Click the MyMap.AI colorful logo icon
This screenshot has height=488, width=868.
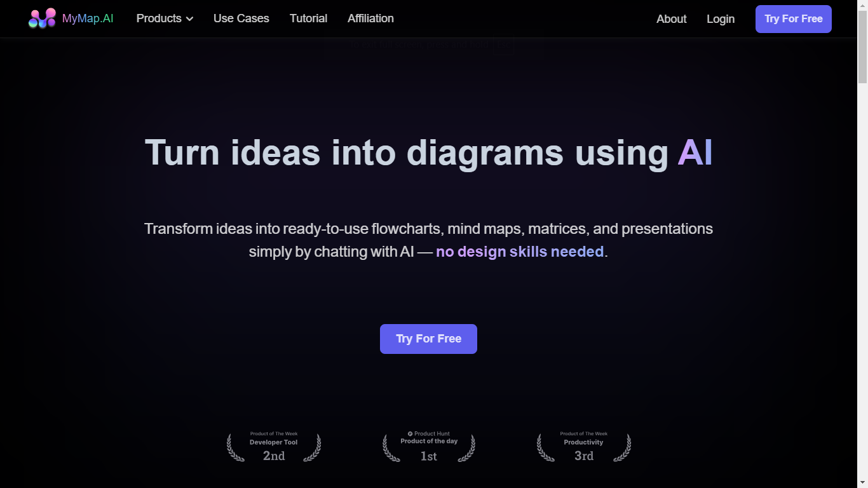coord(42,18)
